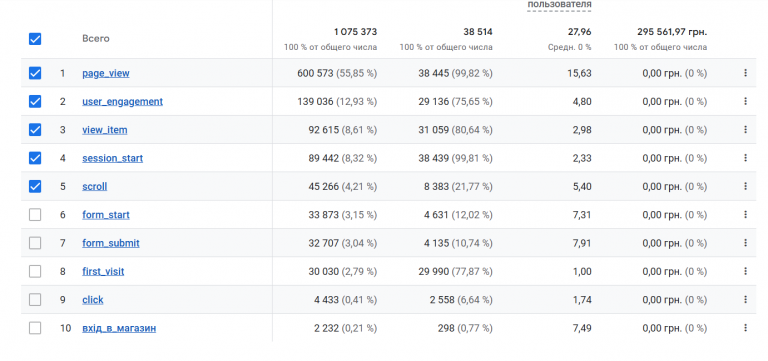Open the three-dot menu for scroll row
Screen dimensions: 768x361
[745, 186]
